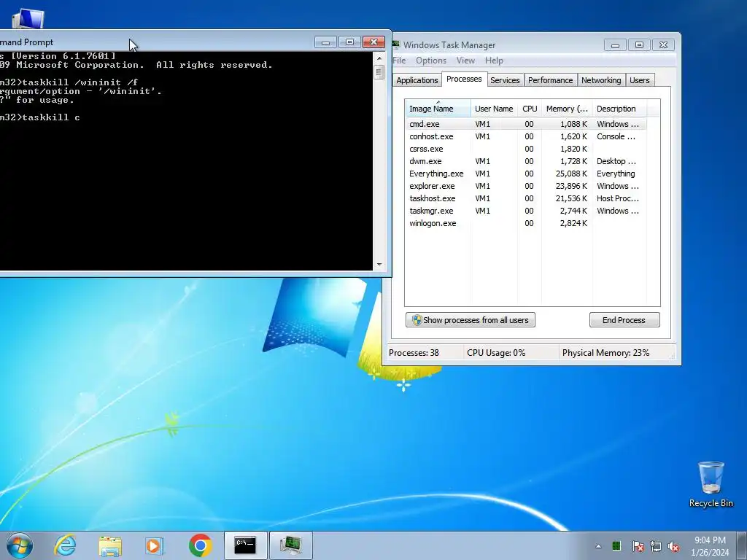Click Command Prompt scrollbar down arrow

379,264
